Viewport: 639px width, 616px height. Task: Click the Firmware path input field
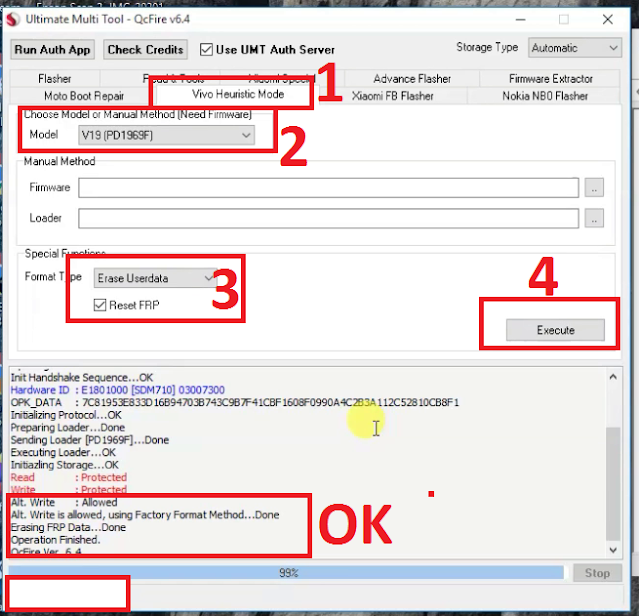click(x=328, y=188)
